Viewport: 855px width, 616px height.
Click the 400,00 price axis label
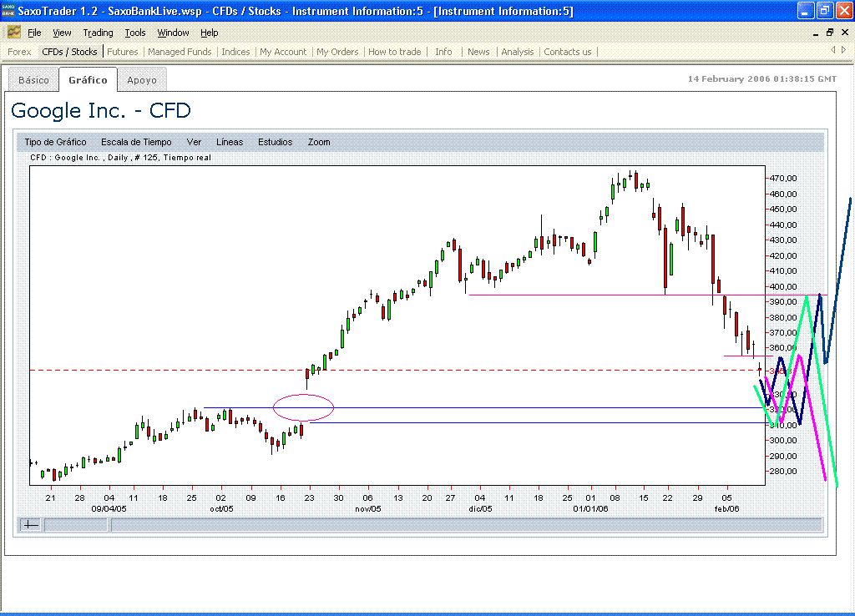[x=783, y=286]
